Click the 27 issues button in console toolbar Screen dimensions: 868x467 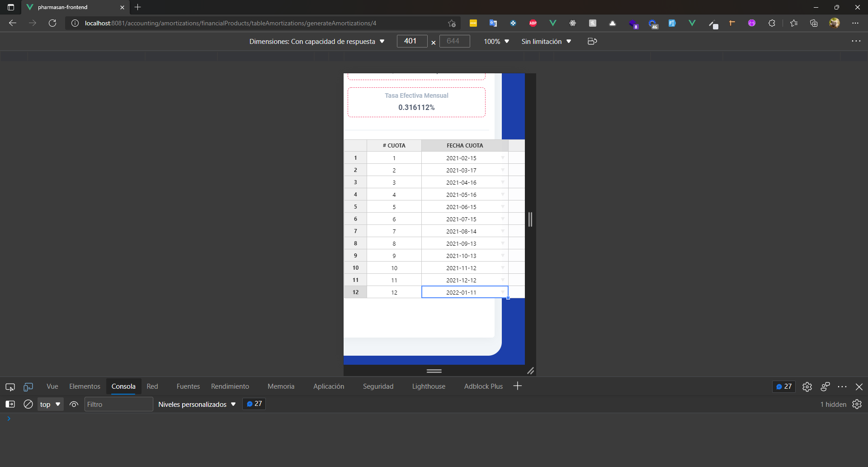254,404
